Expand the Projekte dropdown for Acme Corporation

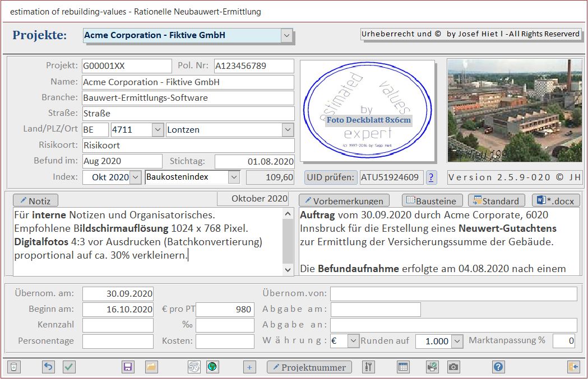(x=287, y=35)
